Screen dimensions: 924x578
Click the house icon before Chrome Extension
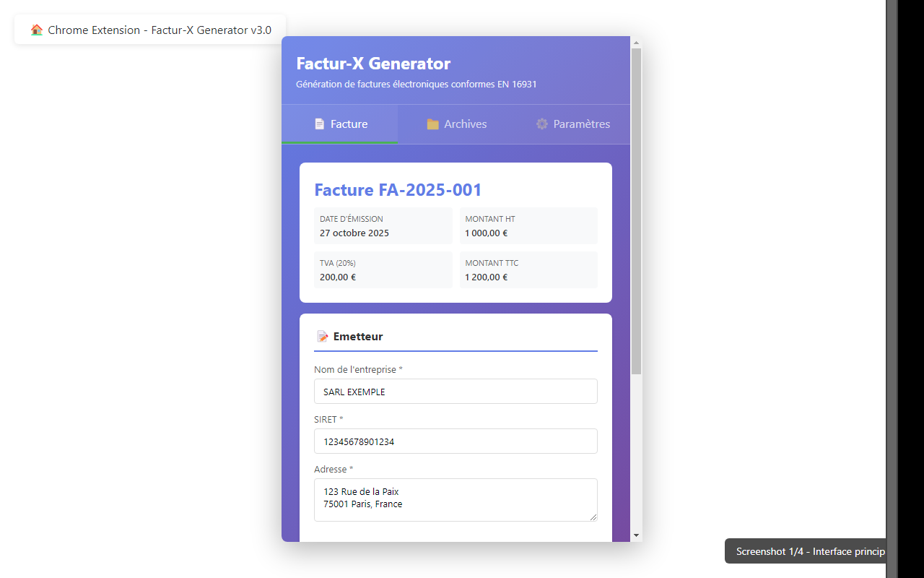click(37, 30)
